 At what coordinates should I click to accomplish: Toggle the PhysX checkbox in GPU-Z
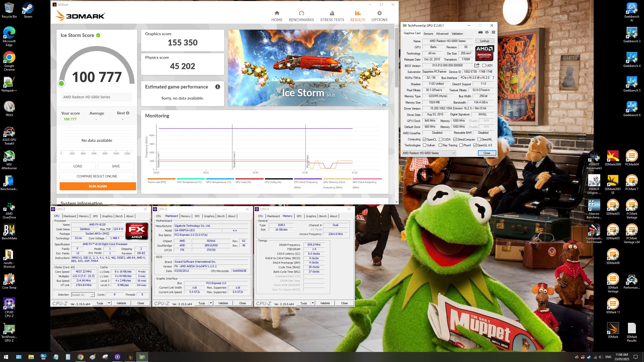[461, 145]
